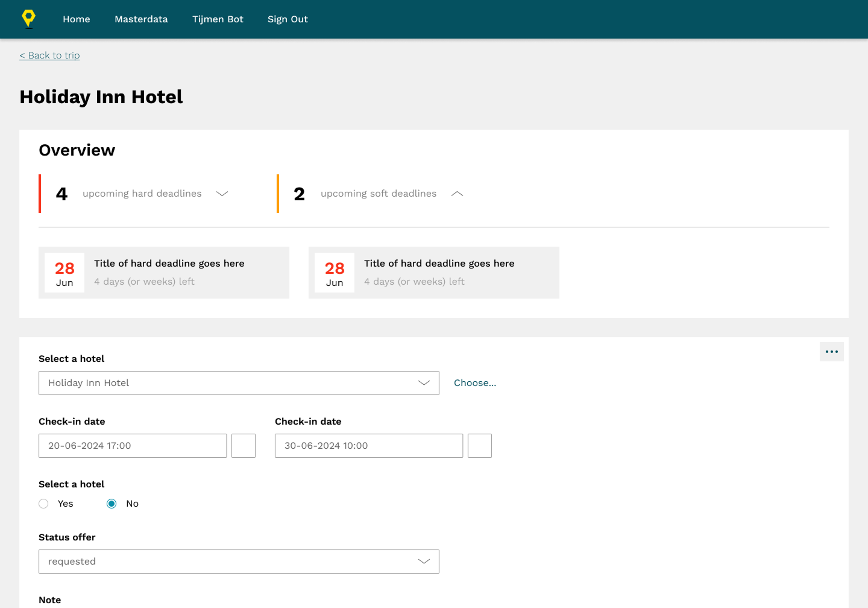This screenshot has width=868, height=608.
Task: Expand upcoming hard deadlines chevron
Action: pos(222,194)
